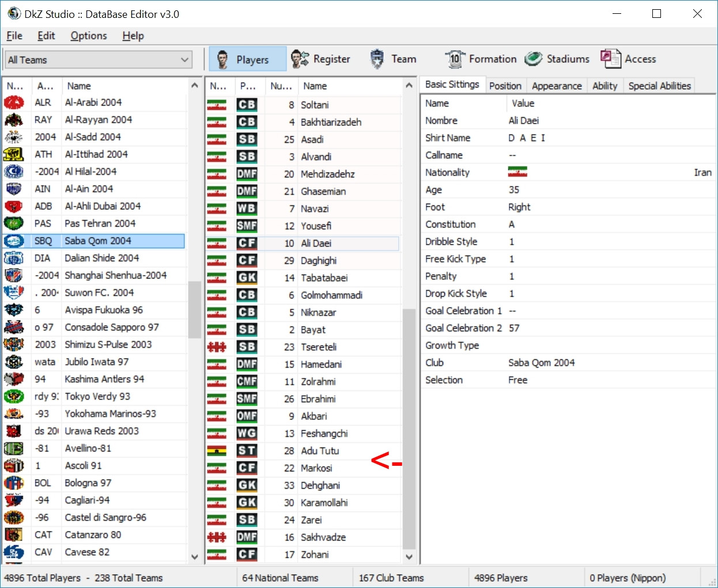Switch to the Appearance tab

coord(557,86)
